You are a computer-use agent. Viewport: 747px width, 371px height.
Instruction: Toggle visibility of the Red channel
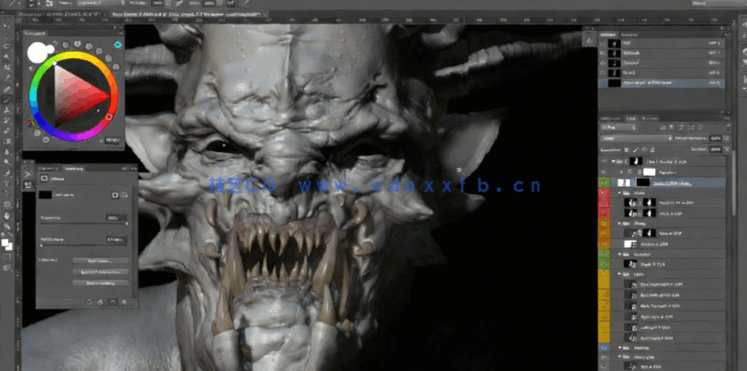pyautogui.click(x=603, y=53)
